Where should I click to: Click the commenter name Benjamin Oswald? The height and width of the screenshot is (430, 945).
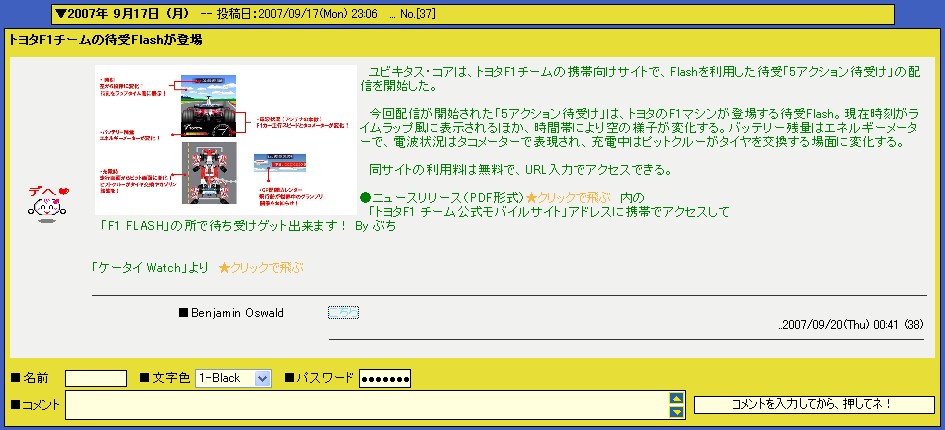point(237,313)
